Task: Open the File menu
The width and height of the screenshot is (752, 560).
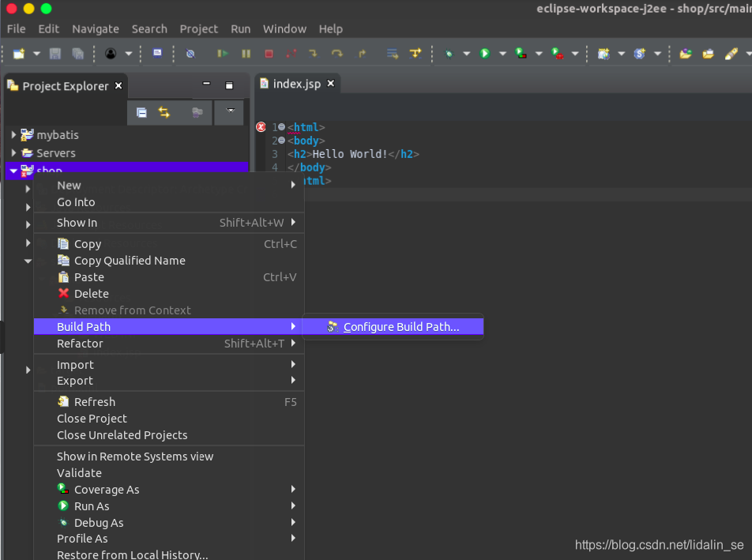Action: (17, 28)
